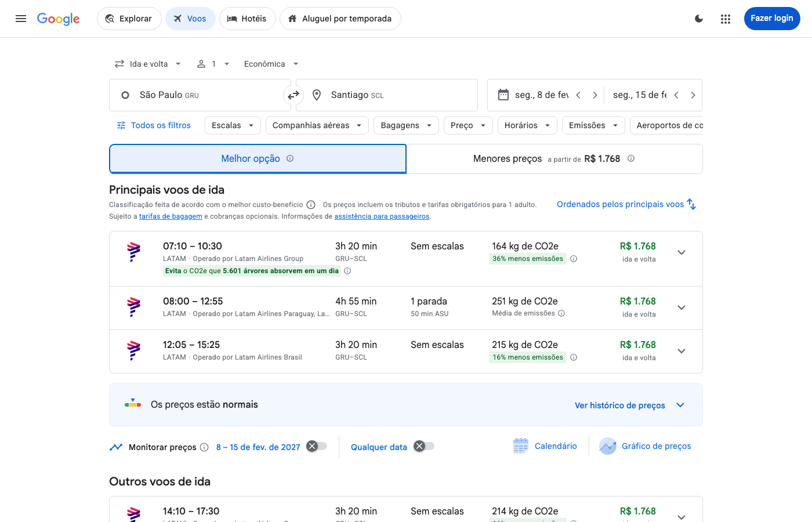The width and height of the screenshot is (812, 522).
Task: Open sort order arrows icon
Action: [x=691, y=204]
